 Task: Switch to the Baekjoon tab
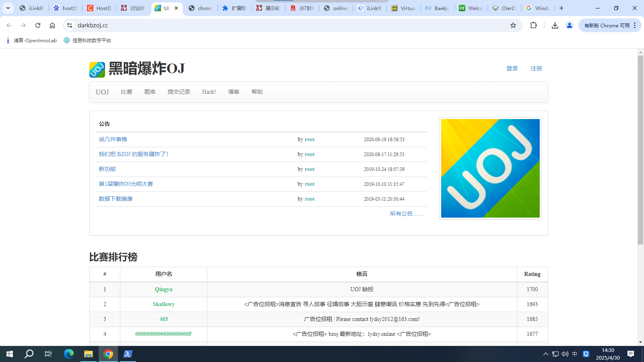tap(438, 8)
